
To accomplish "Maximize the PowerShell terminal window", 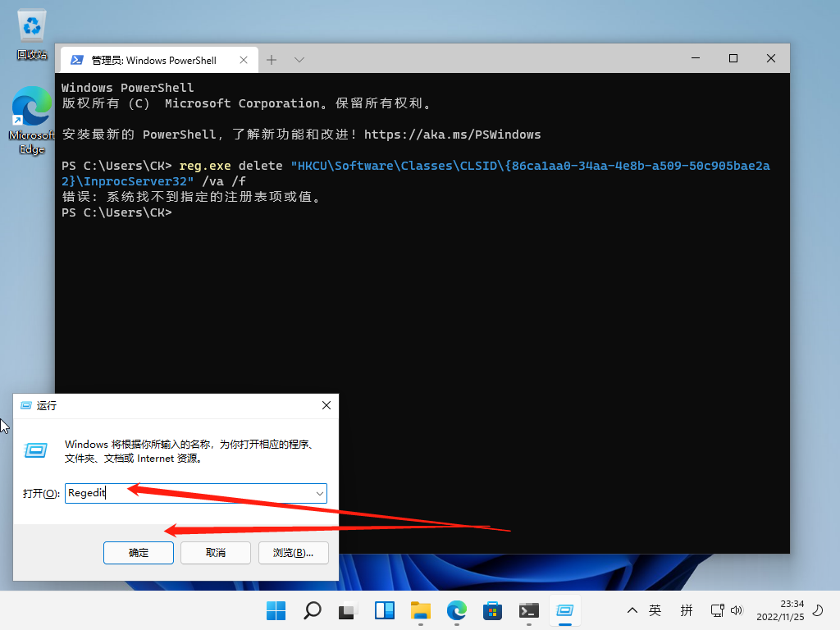I will pos(733,58).
